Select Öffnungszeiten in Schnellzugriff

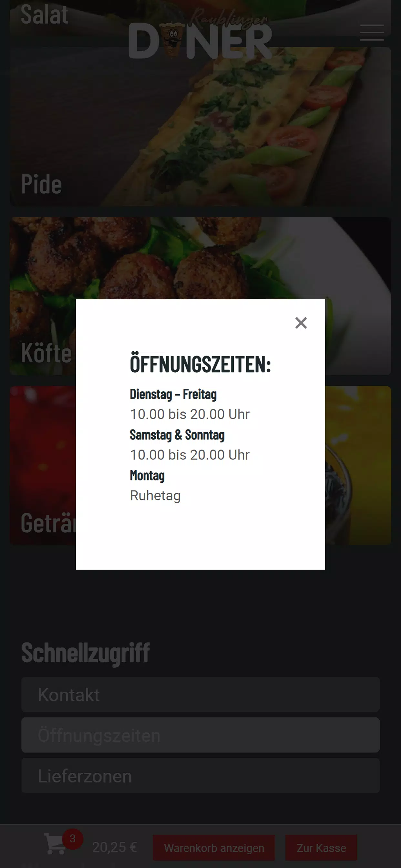[200, 735]
